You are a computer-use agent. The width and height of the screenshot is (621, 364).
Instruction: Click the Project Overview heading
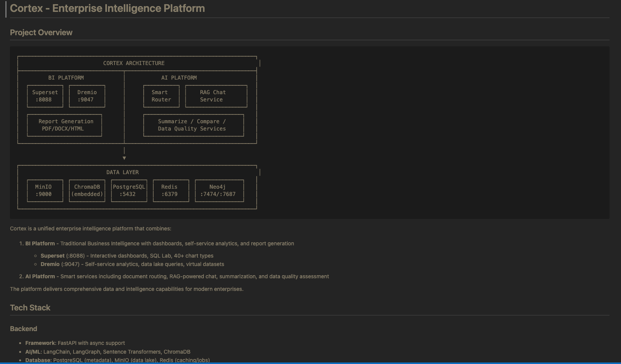(41, 33)
